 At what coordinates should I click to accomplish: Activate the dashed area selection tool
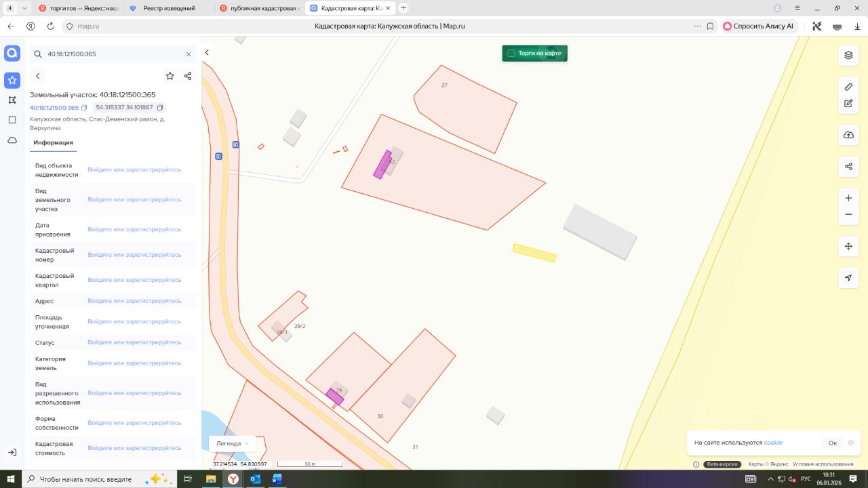pos(12,120)
